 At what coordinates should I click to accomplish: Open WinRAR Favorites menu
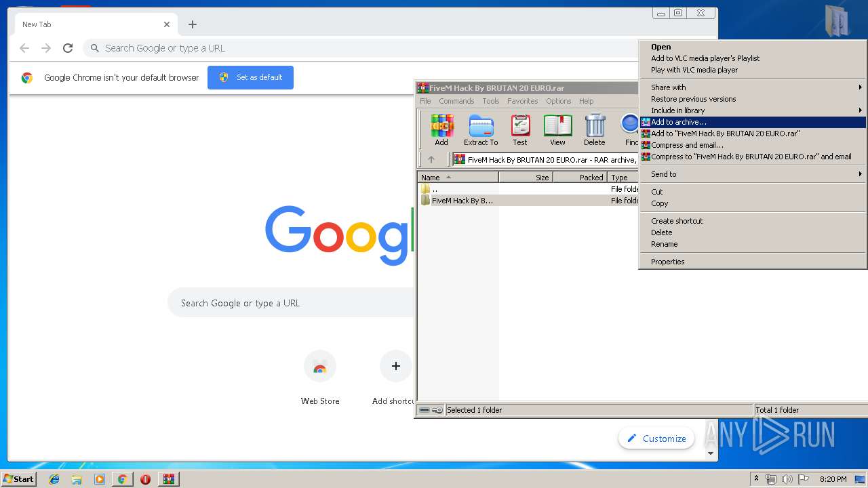[x=523, y=101]
